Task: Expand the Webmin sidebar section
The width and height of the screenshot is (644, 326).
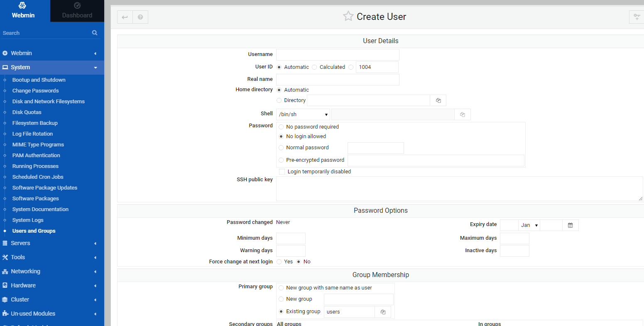Action: click(x=95, y=54)
